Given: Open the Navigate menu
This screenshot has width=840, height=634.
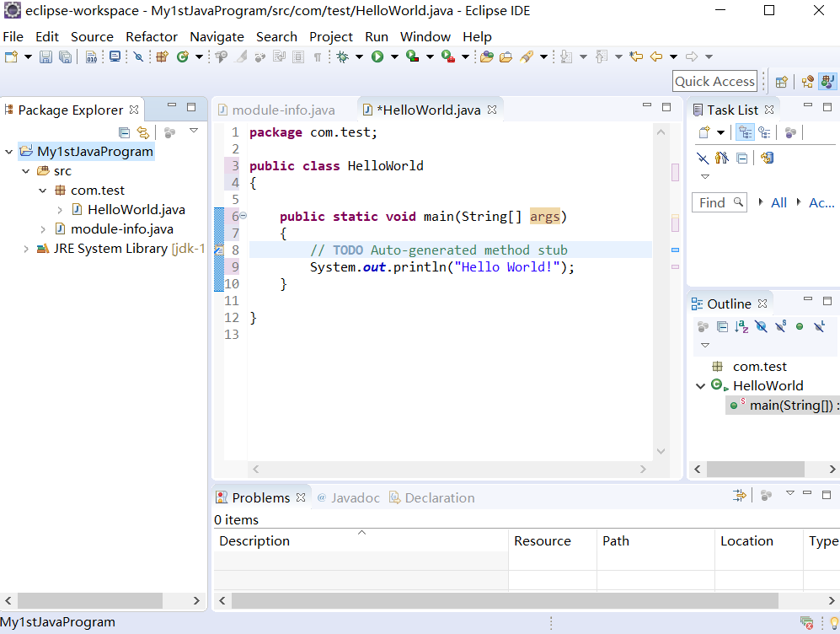Looking at the screenshot, I should [x=217, y=37].
